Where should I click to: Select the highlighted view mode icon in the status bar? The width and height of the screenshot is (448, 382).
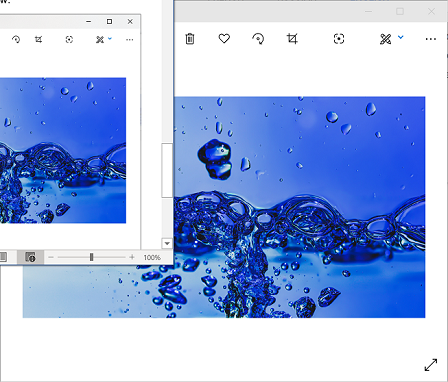tap(30, 257)
